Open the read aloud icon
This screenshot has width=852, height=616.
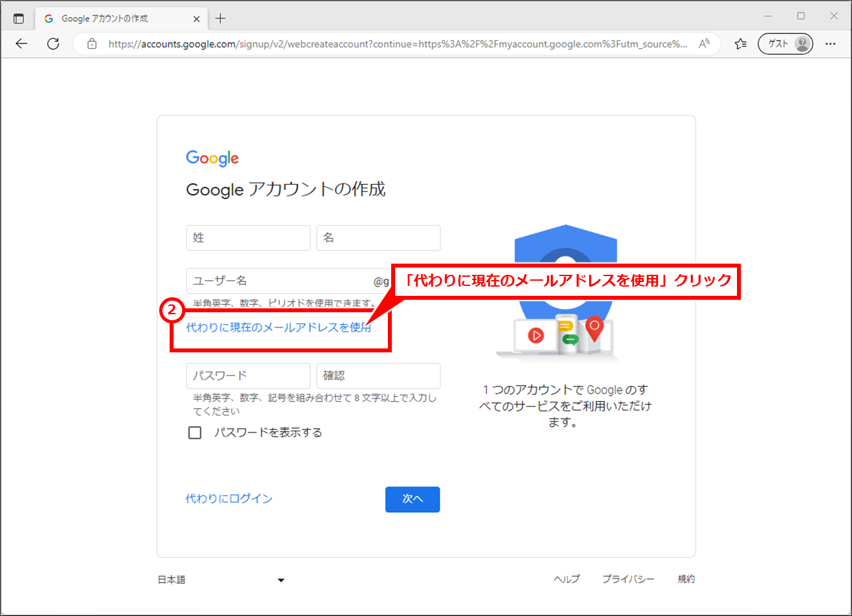click(x=704, y=44)
